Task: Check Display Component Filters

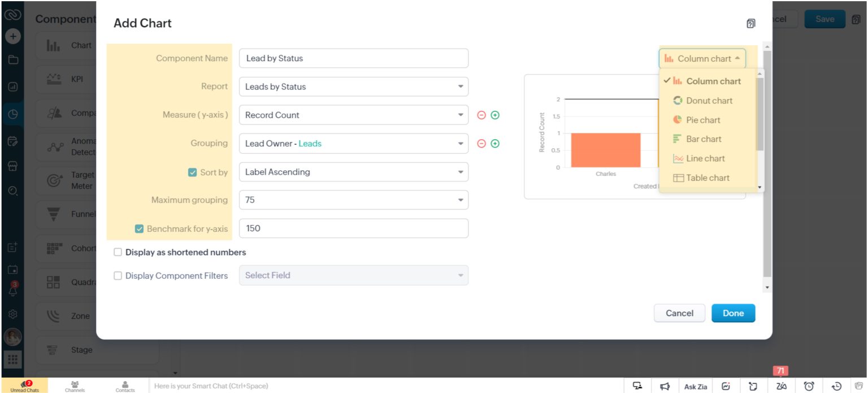Action: tap(118, 275)
